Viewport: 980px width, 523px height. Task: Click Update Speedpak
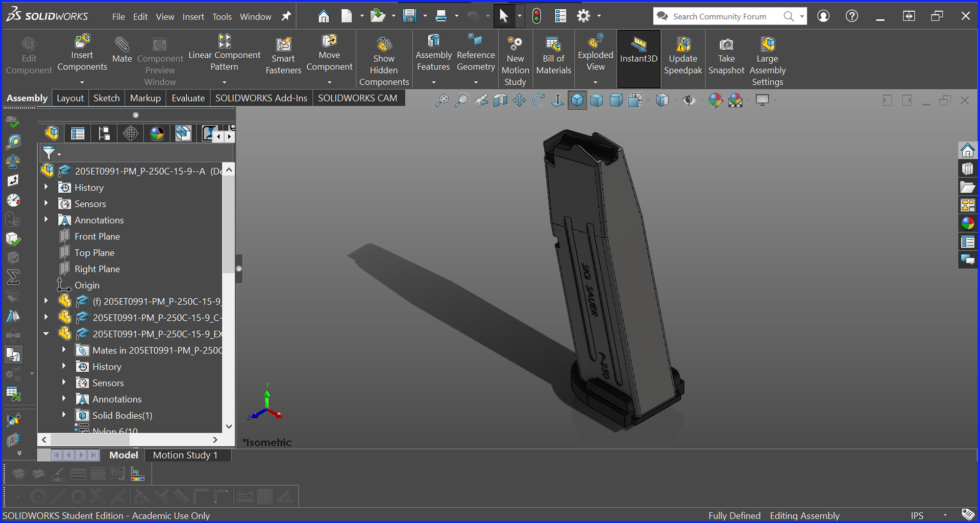tap(683, 56)
